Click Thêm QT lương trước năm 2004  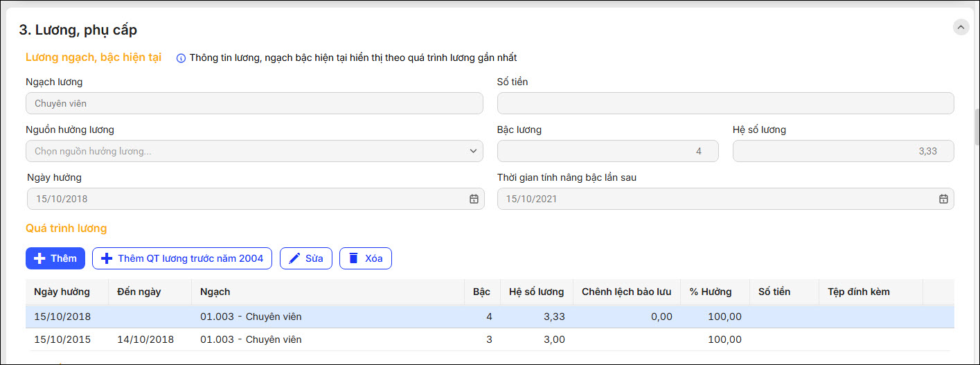pos(182,258)
